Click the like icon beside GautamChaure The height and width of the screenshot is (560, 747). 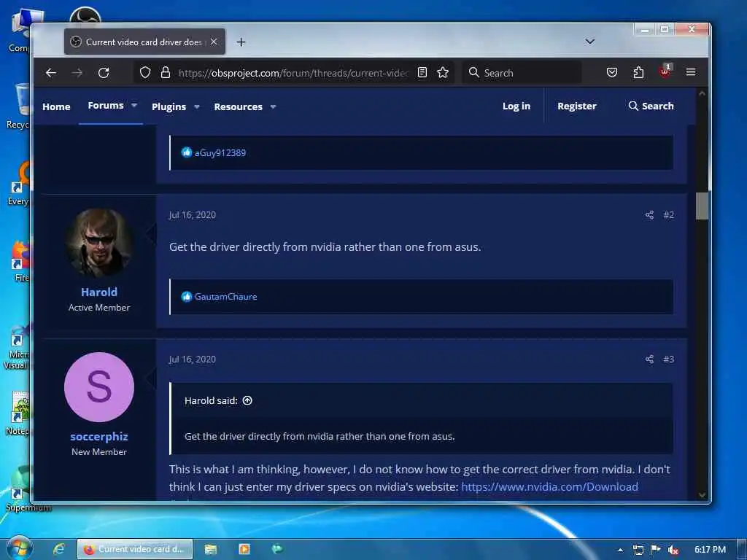(186, 296)
